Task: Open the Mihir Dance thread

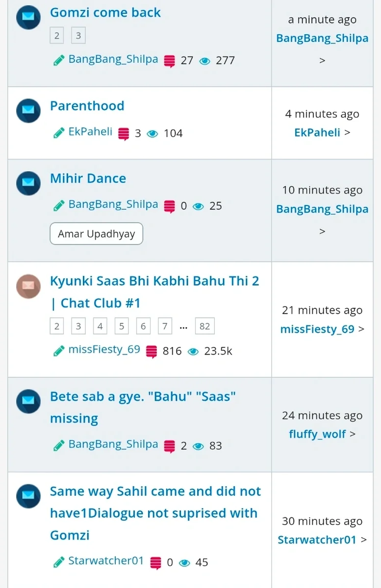Action: click(88, 178)
